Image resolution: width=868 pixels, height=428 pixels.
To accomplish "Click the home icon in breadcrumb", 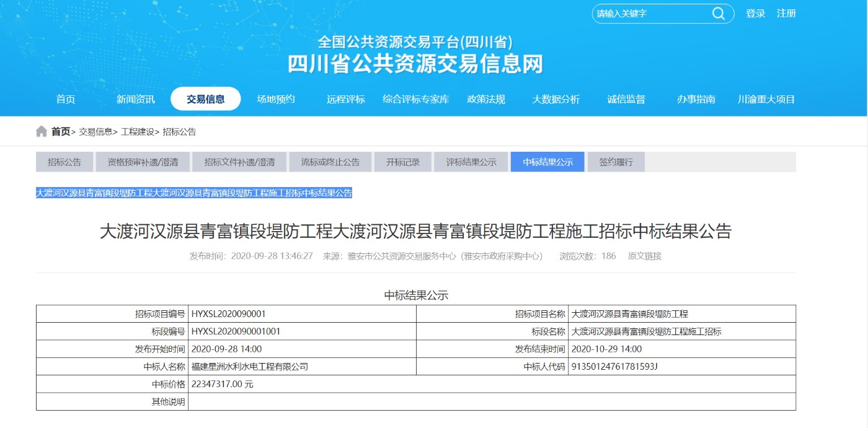I will pyautogui.click(x=42, y=131).
